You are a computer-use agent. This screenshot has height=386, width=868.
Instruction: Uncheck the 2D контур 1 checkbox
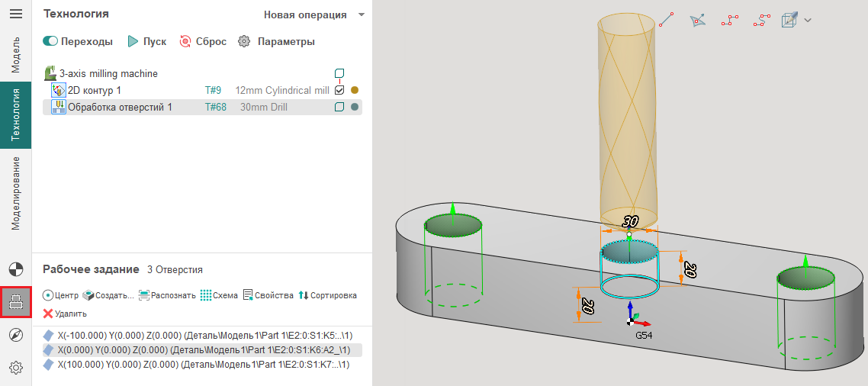tap(339, 90)
